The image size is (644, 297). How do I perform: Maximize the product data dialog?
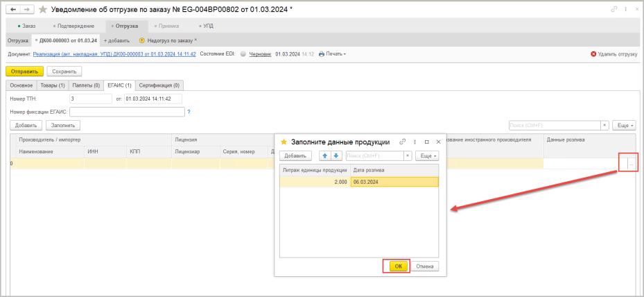click(x=427, y=142)
